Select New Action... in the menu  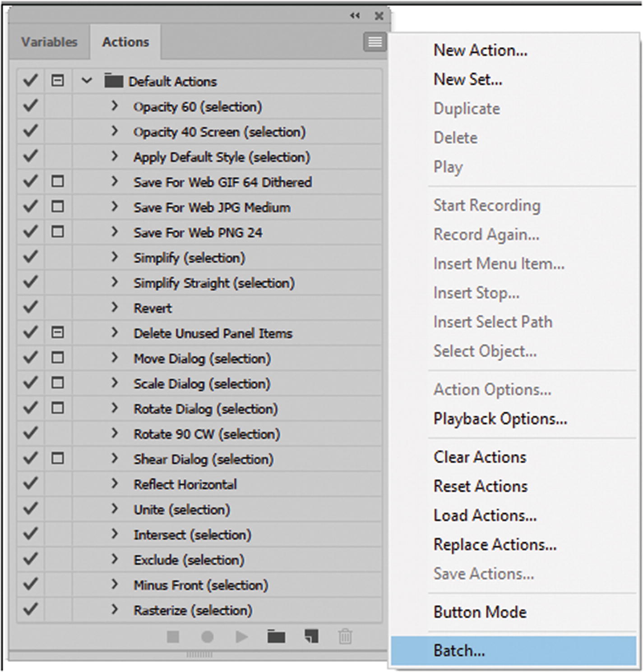pos(480,50)
